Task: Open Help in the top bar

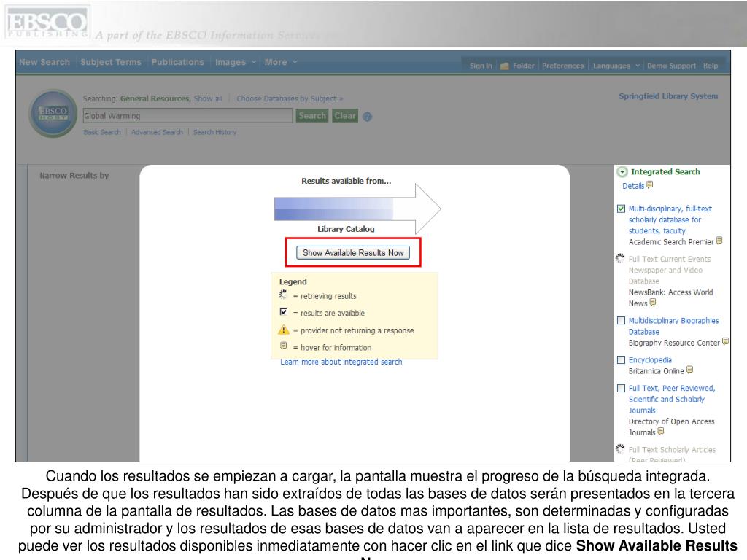Action: 711,66
